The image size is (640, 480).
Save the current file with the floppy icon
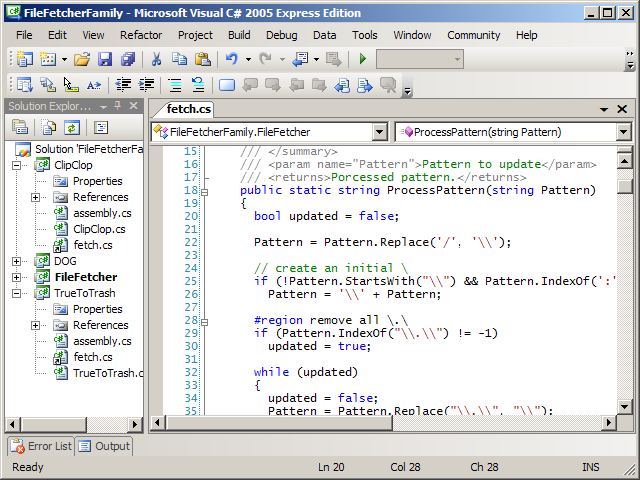(105, 59)
